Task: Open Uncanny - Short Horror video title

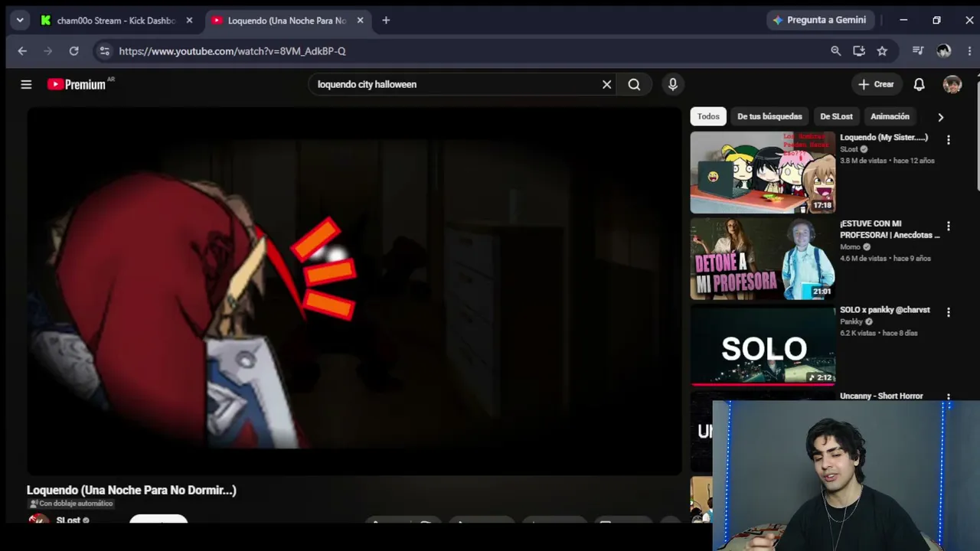Action: pyautogui.click(x=881, y=396)
